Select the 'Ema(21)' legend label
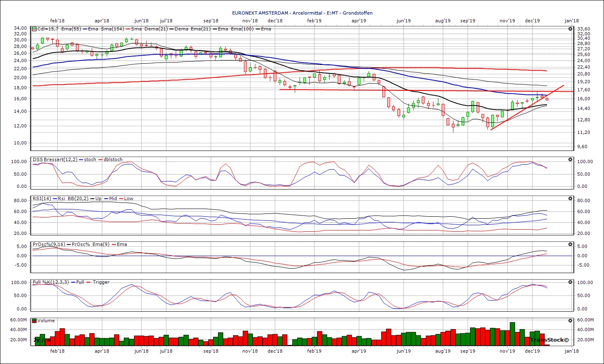 pos(200,29)
